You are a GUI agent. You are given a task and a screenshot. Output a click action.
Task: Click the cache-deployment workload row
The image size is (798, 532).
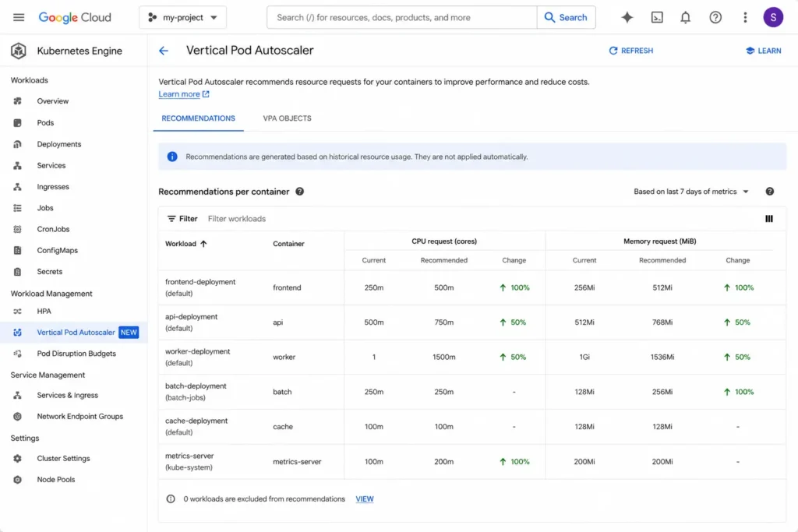471,427
